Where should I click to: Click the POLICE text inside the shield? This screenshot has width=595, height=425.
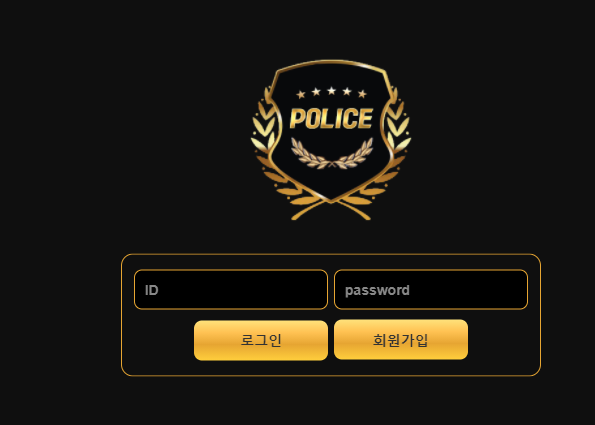coord(331,118)
